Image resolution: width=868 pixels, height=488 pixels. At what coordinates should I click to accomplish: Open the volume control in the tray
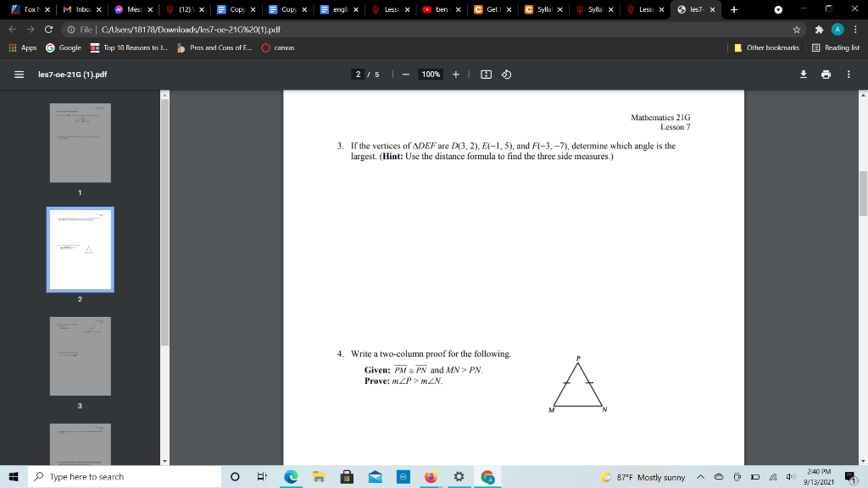pos(791,477)
